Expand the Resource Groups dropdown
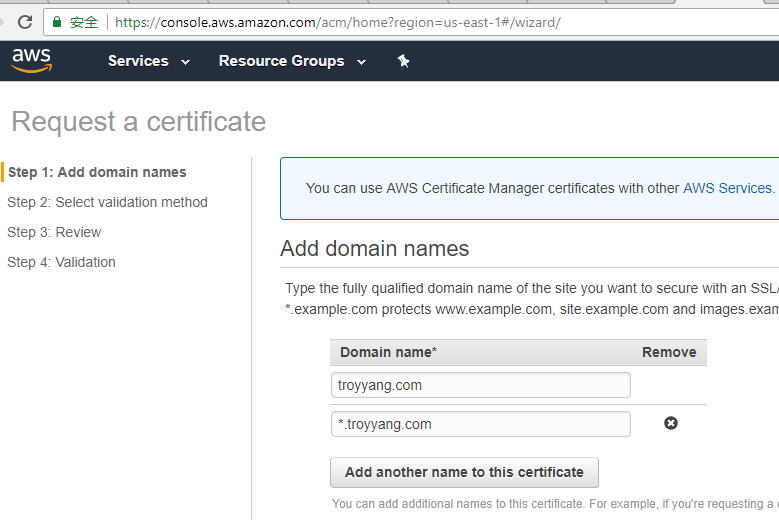The image size is (779, 520). 292,61
